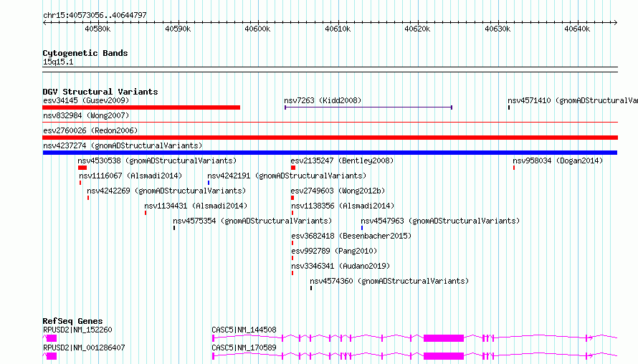Open the CASC5|NM_170589 gene label
The width and height of the screenshot is (638, 364).
pyautogui.click(x=244, y=348)
